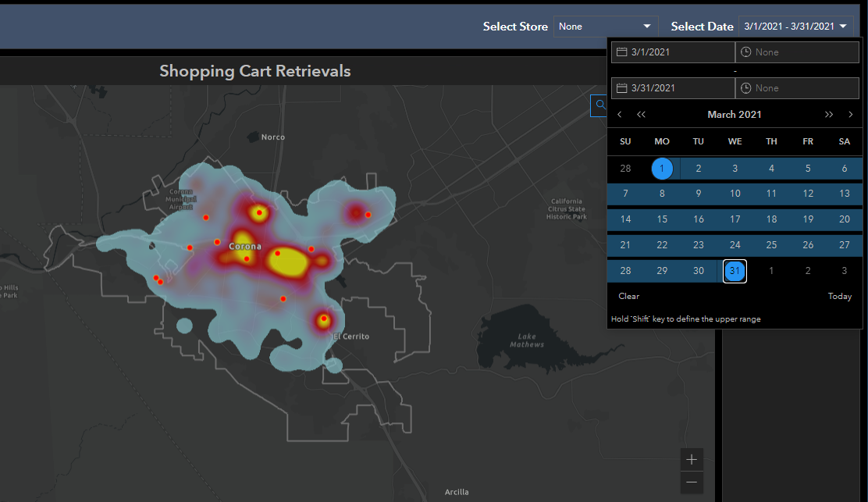
Task: Click the search magnifier icon on the map
Action: (x=600, y=105)
